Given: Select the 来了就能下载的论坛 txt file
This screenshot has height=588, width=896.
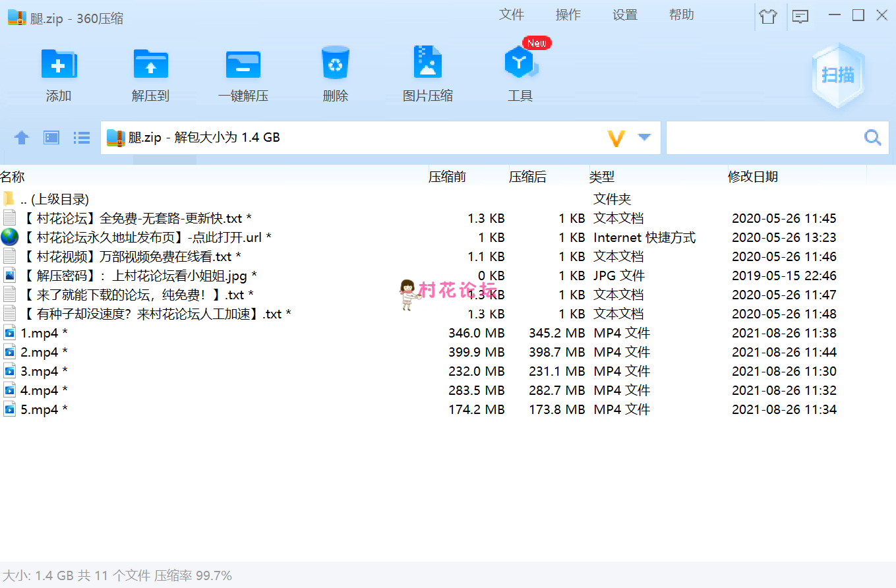Looking at the screenshot, I should tap(138, 295).
